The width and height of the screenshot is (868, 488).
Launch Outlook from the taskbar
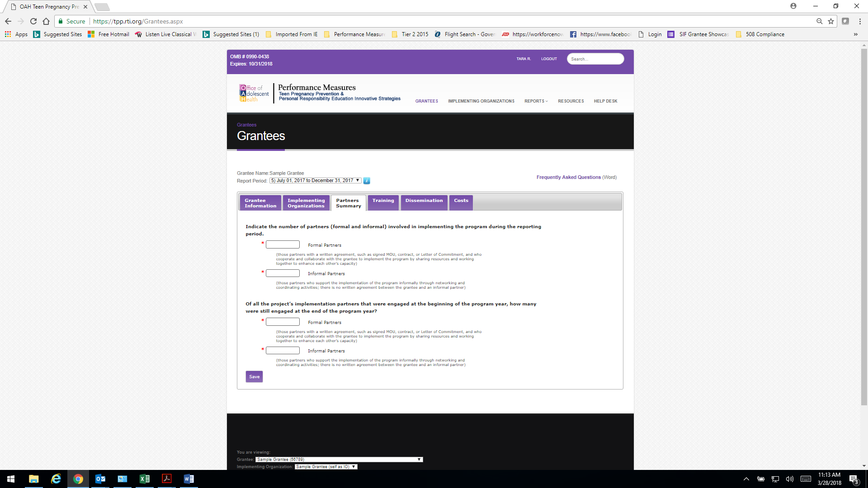(x=100, y=479)
